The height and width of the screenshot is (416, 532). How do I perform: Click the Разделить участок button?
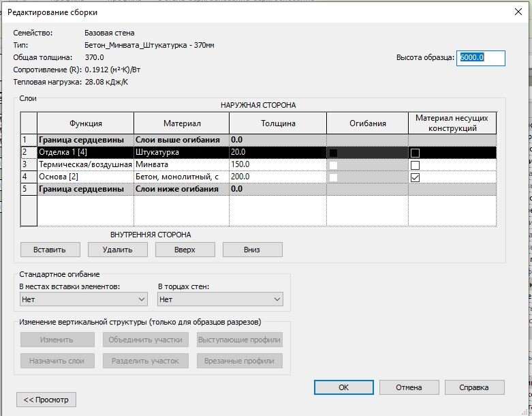tap(146, 361)
